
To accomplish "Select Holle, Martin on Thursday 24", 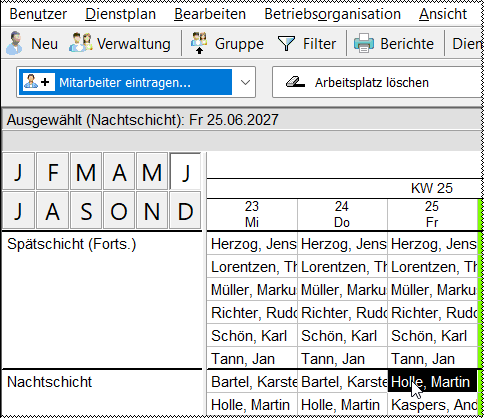I will tap(342, 405).
